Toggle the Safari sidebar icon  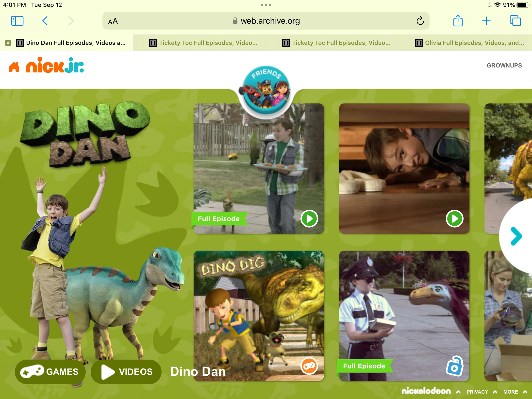click(17, 21)
